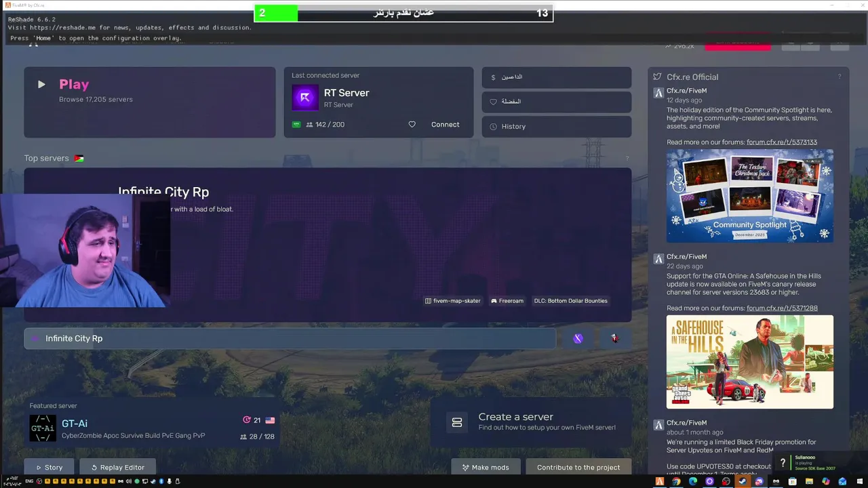The image size is (868, 488).
Task: Click the help question mark beside Top servers
Action: (x=627, y=159)
